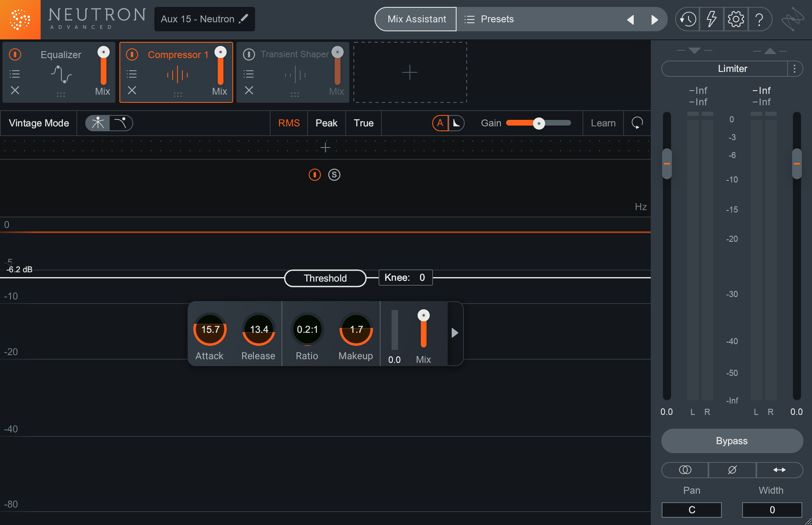812x525 pixels.
Task: Click the Aux 15 - Neutron name field
Action: coord(205,19)
